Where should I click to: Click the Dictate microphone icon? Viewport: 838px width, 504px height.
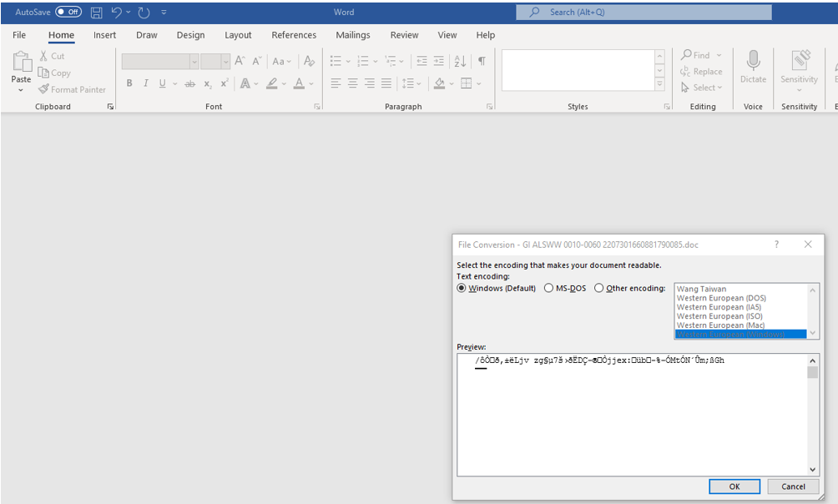[x=753, y=61]
